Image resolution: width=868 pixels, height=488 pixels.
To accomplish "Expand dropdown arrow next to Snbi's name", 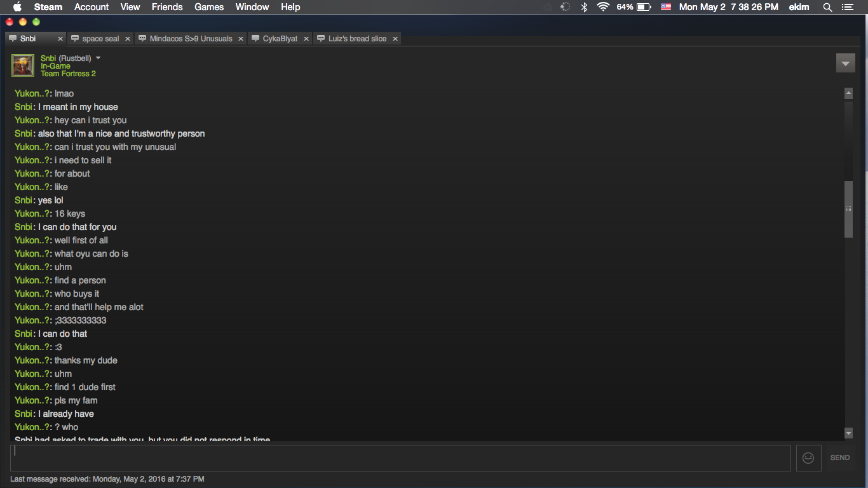I will click(98, 58).
